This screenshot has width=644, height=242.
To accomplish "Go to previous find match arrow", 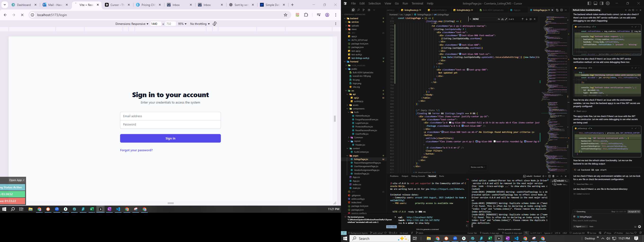I will 523,19.
